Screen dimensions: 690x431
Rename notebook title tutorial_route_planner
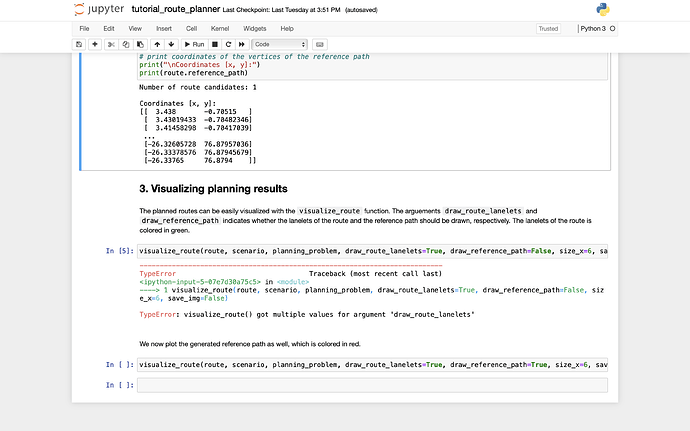[175, 9]
